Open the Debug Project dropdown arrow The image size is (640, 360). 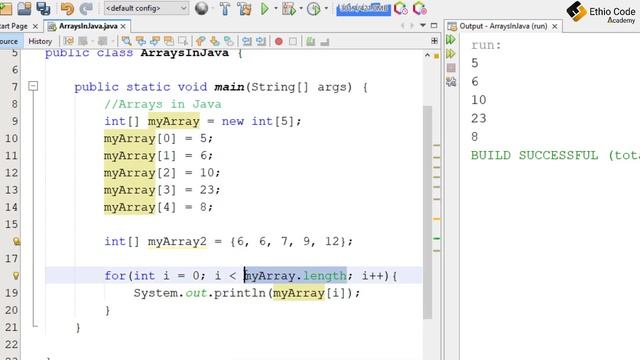click(301, 9)
